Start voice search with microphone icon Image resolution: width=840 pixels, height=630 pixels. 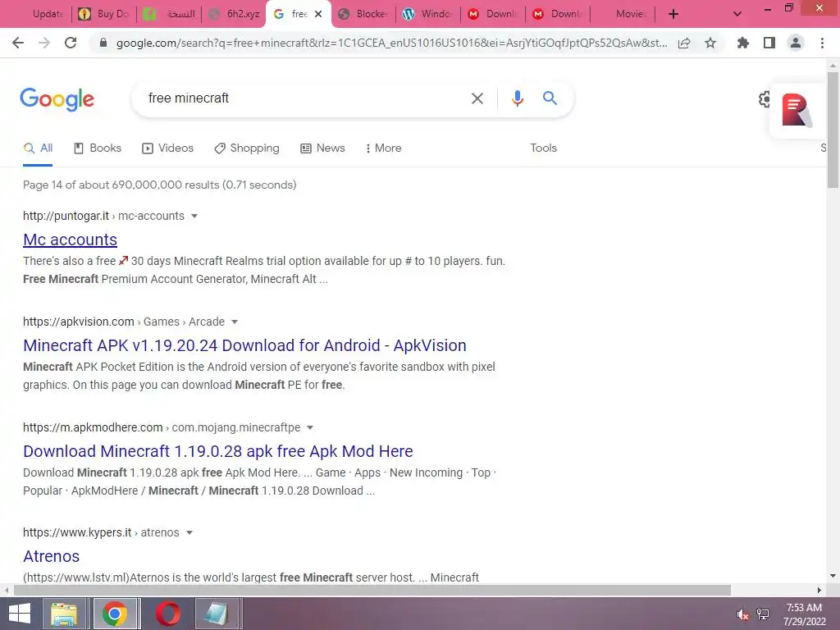(517, 98)
